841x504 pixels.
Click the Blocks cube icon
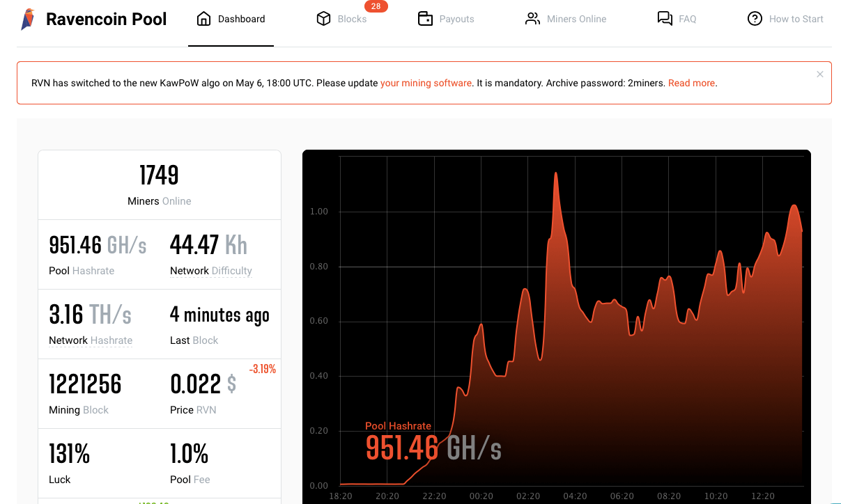click(323, 19)
